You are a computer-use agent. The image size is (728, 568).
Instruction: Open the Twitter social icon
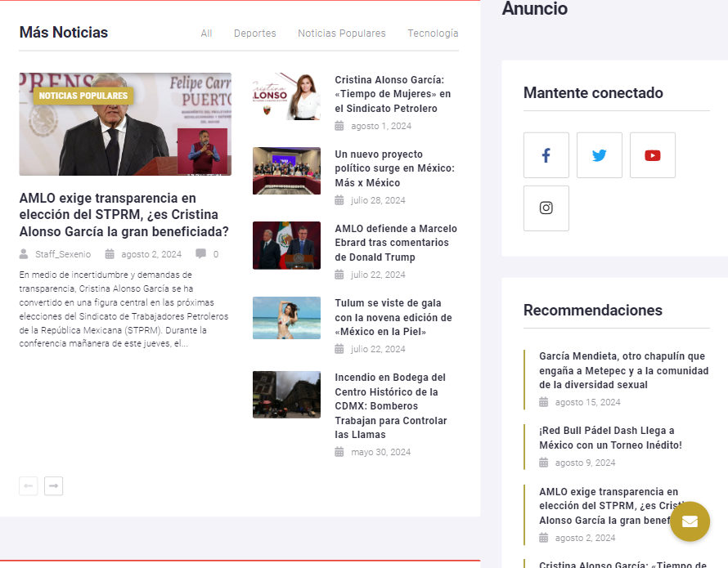click(x=599, y=155)
